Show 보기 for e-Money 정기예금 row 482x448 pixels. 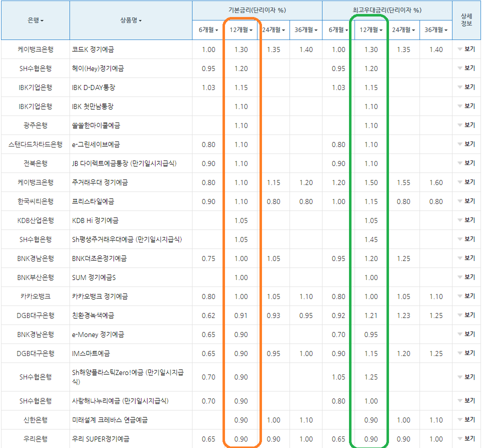coord(466,334)
